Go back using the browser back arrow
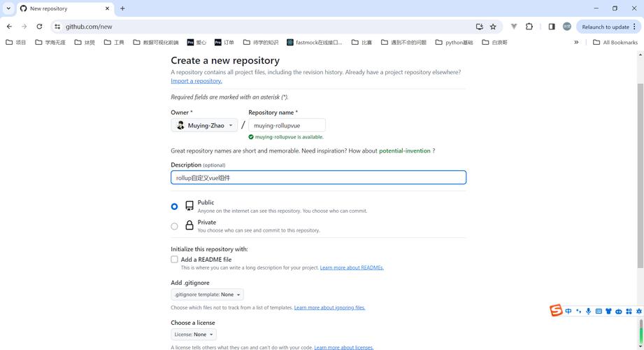This screenshot has height=350, width=644. click(x=9, y=27)
